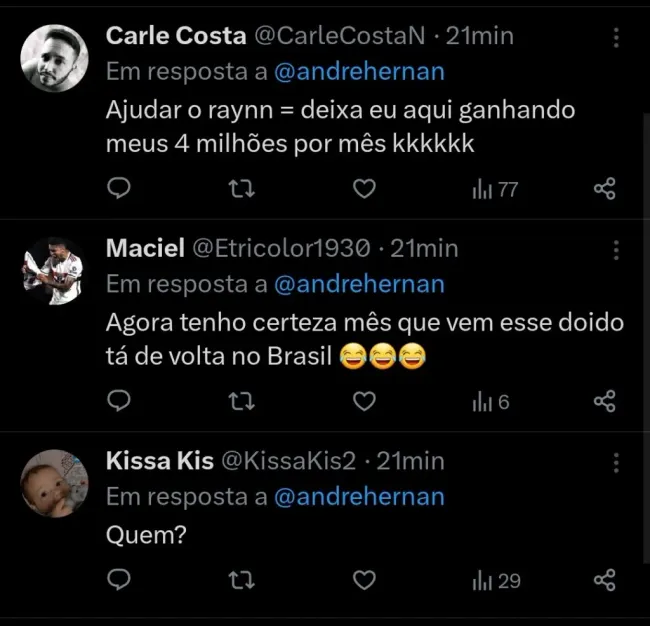Like Carle Costa's tweet
Image resolution: width=650 pixels, height=626 pixels.
[x=366, y=188]
